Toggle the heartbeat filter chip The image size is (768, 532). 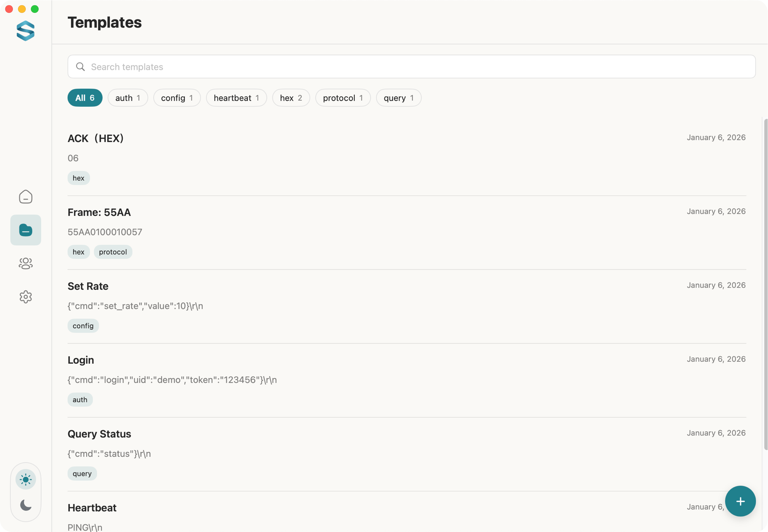[x=236, y=98]
